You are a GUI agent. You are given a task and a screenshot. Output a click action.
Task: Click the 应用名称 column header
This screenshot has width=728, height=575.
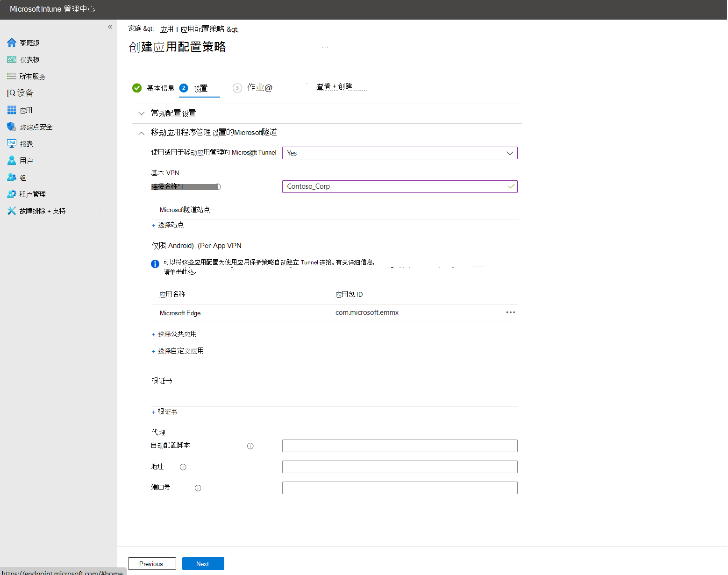click(x=172, y=294)
